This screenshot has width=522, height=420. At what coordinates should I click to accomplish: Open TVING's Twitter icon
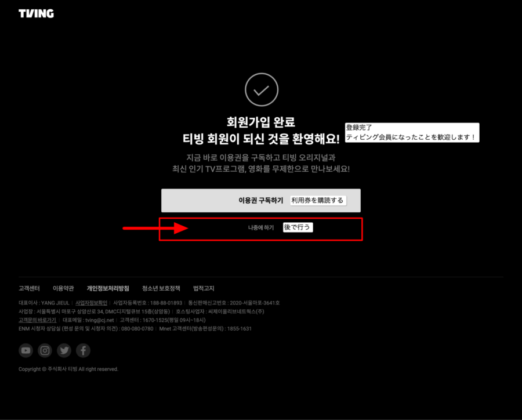click(x=64, y=350)
